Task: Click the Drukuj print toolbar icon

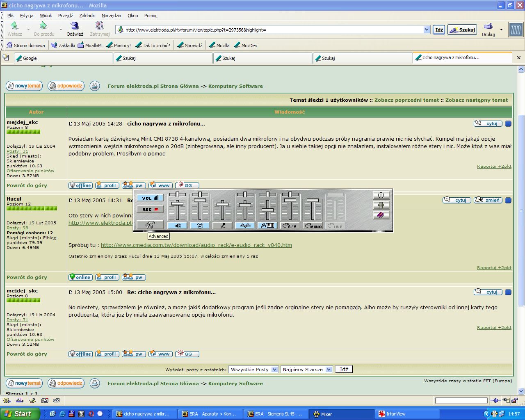Action: pos(488,27)
